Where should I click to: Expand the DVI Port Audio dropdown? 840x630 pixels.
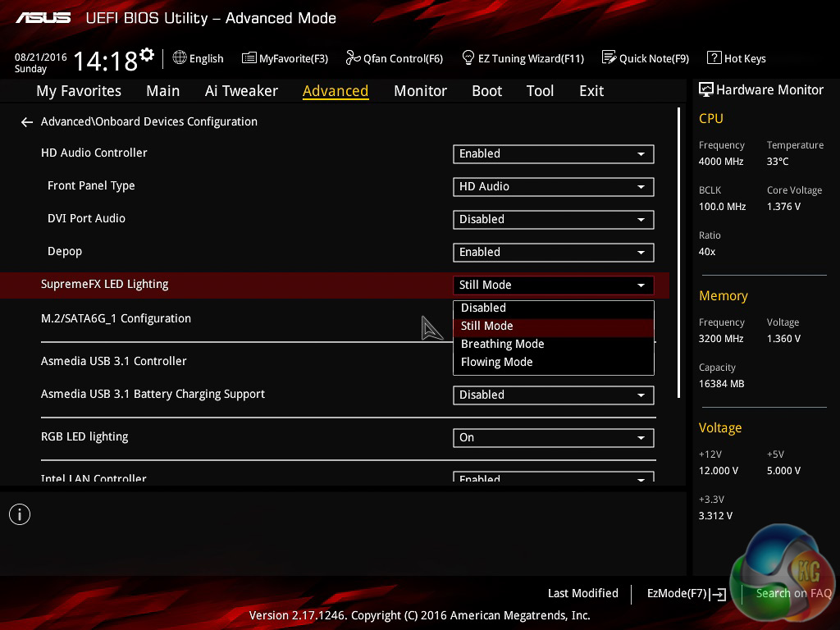point(554,220)
